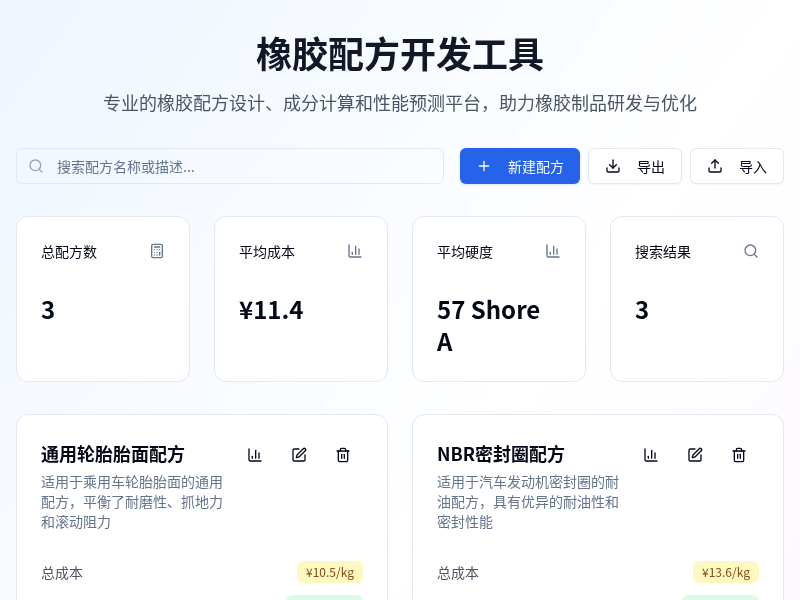Edit the NBR密封圈配方 recipe

point(695,455)
